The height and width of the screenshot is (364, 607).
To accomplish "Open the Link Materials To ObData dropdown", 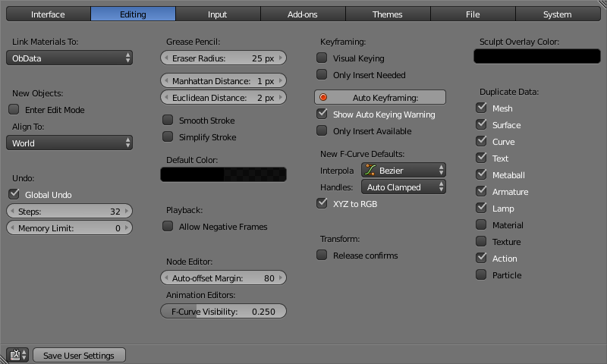I will click(70, 58).
